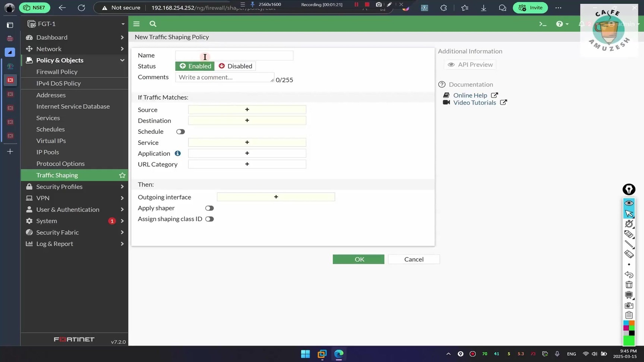644x362 pixels.
Task: Open the FGT-1 device dropdown
Action: pos(75,24)
